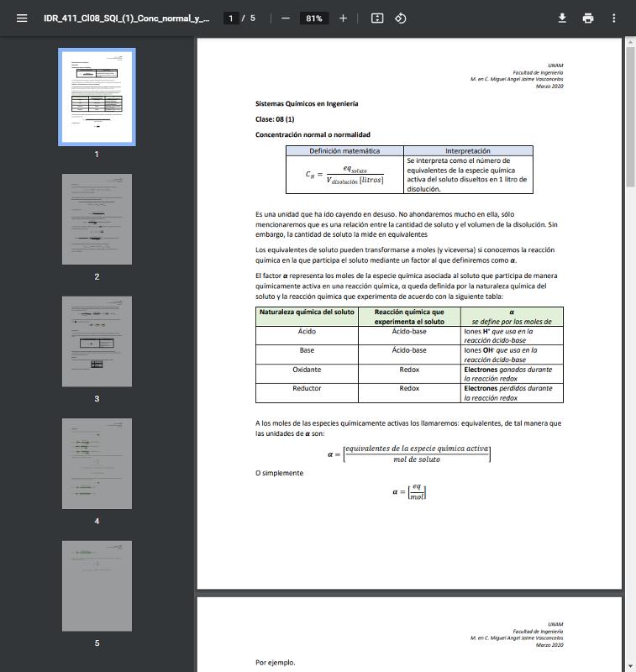Click the 'O simplemente' text
Viewport: 636px width, 672px height.
click(x=279, y=473)
